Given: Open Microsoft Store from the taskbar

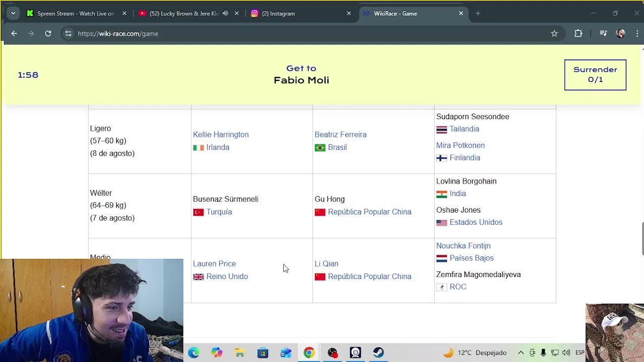Looking at the screenshot, I should click(x=263, y=353).
